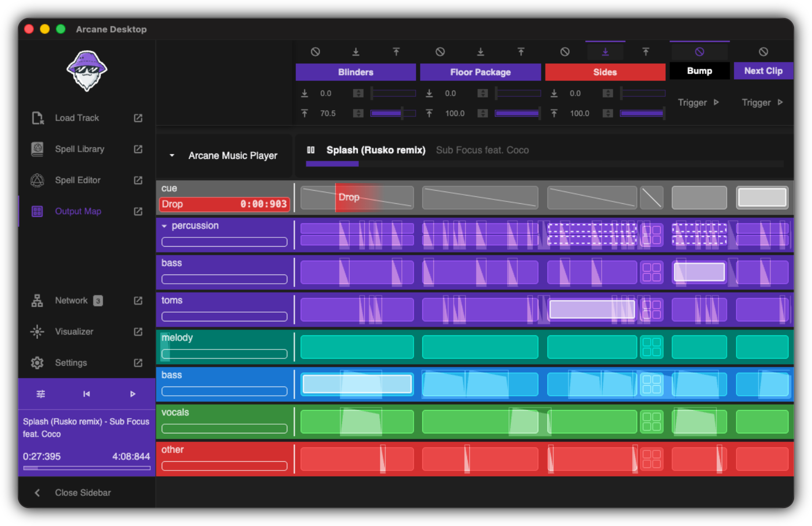Image resolution: width=812 pixels, height=526 pixels.
Task: Pause the Splash (Rusko remix) track
Action: coord(311,150)
